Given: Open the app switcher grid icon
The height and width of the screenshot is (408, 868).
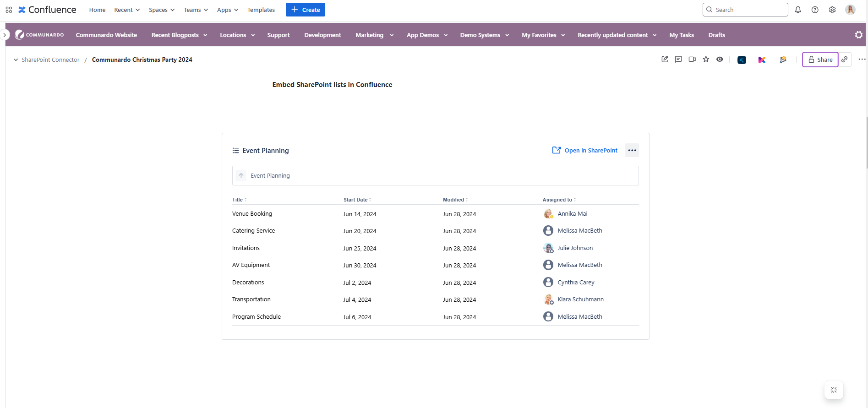Looking at the screenshot, I should (9, 10).
